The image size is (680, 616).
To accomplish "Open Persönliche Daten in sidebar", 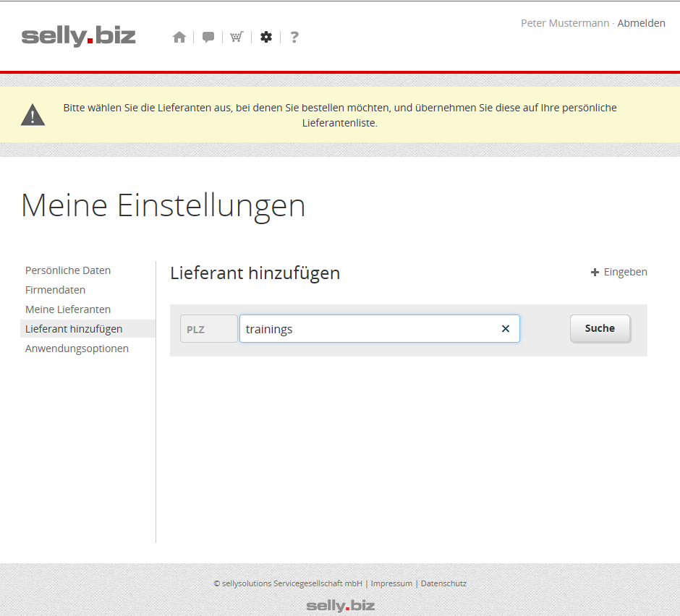I will click(68, 270).
